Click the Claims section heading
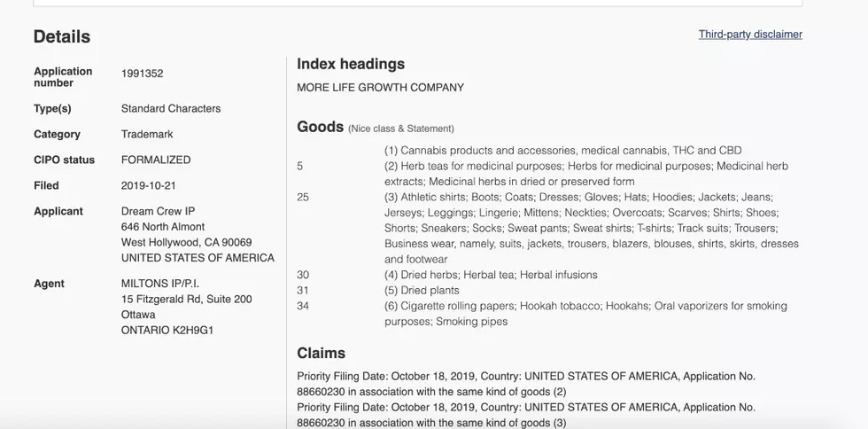This screenshot has width=868, height=429. (321, 353)
